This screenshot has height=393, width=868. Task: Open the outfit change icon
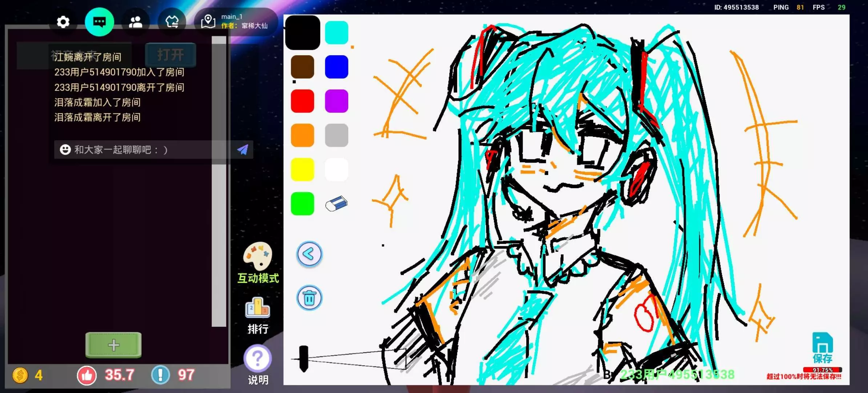[x=172, y=22]
